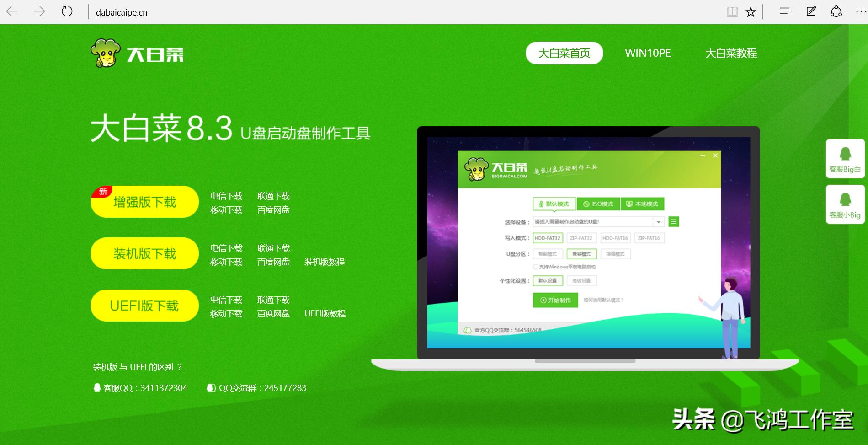
Task: Switch to the WIN10PE navigation tab
Action: (648, 53)
